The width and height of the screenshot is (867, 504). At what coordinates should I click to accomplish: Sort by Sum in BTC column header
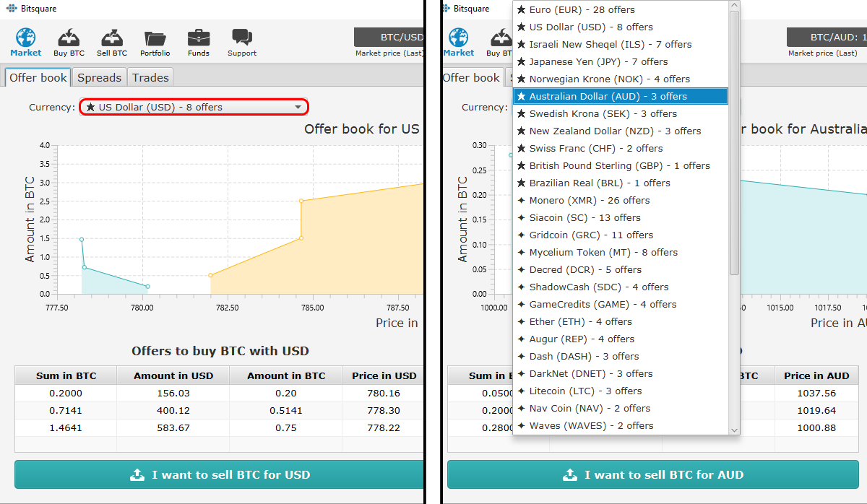66,375
